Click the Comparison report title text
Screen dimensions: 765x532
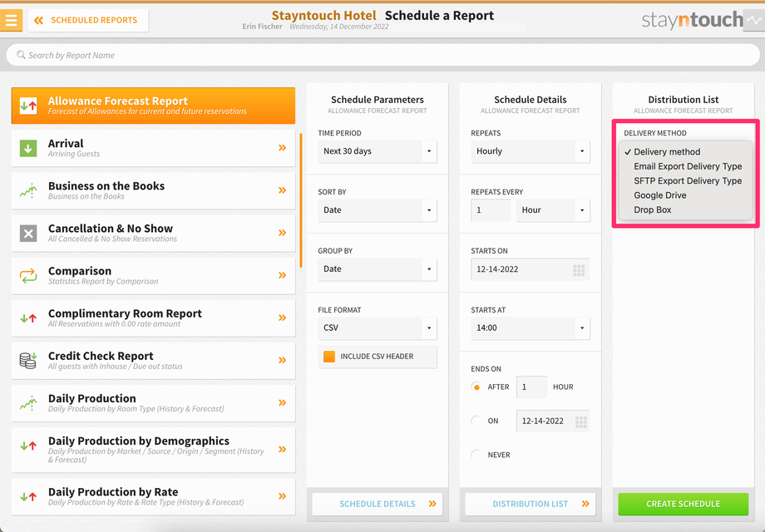[x=80, y=271]
